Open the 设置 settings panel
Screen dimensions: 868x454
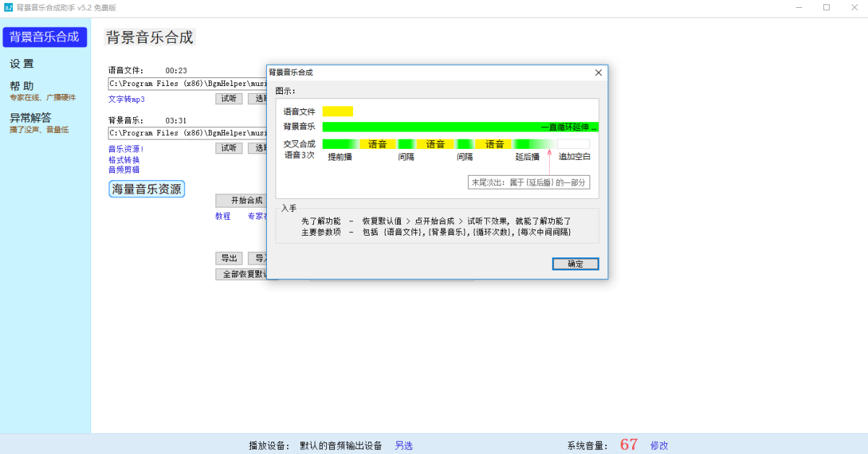tap(21, 63)
